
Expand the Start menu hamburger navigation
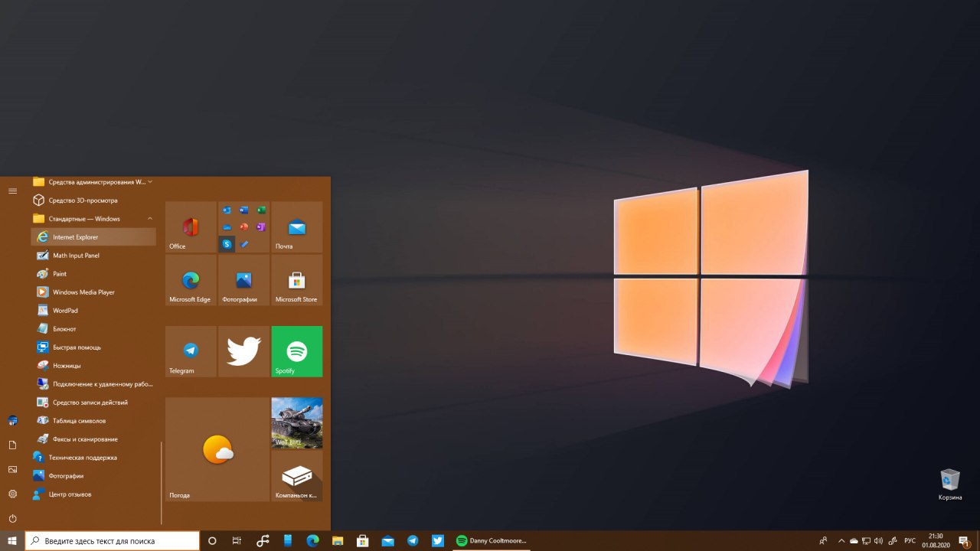click(x=12, y=191)
